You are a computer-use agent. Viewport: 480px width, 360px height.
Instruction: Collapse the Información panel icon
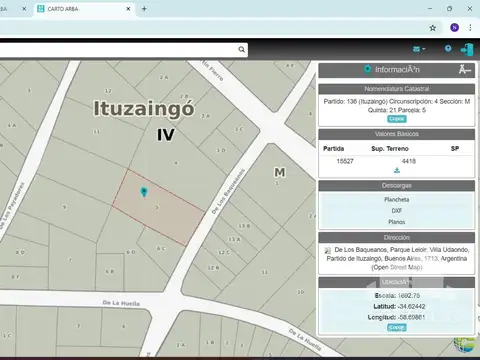[464, 70]
